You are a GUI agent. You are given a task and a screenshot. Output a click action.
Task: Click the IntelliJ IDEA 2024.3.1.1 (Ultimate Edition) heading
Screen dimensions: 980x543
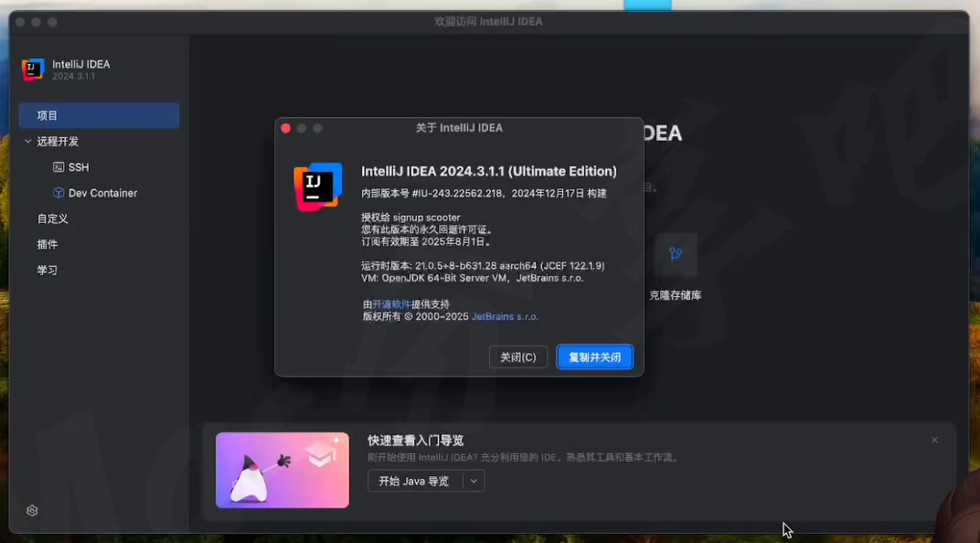pyautogui.click(x=489, y=171)
